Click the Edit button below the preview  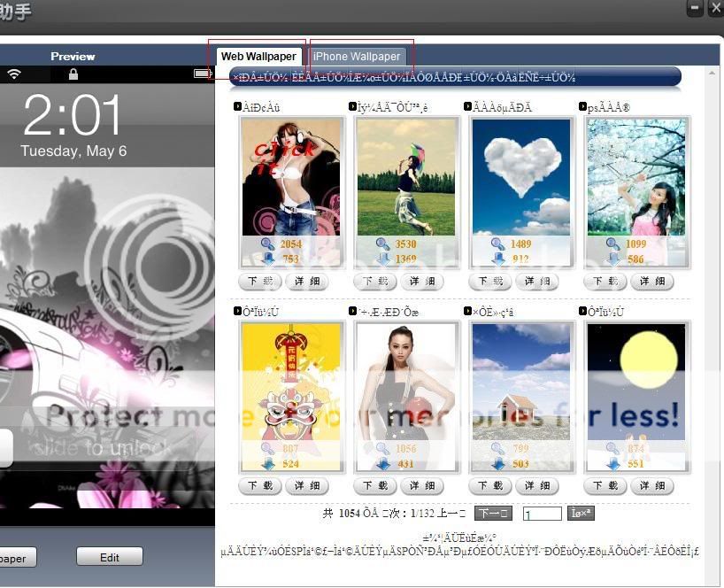[110, 557]
